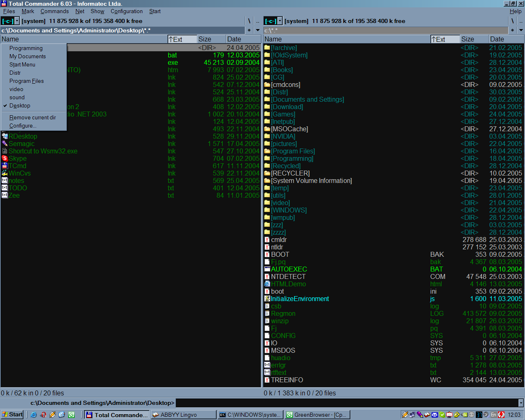Click the InitializeEnvironment js file icon

coord(267,299)
